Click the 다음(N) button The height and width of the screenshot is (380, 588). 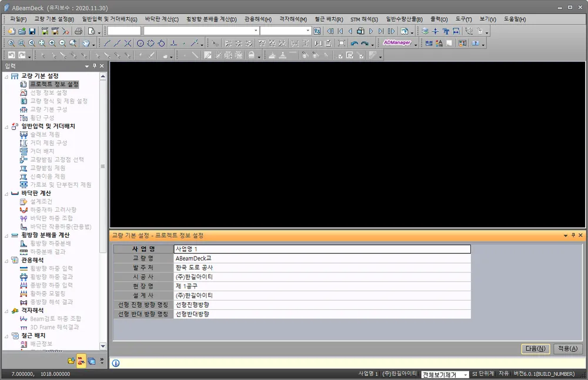[x=536, y=349]
